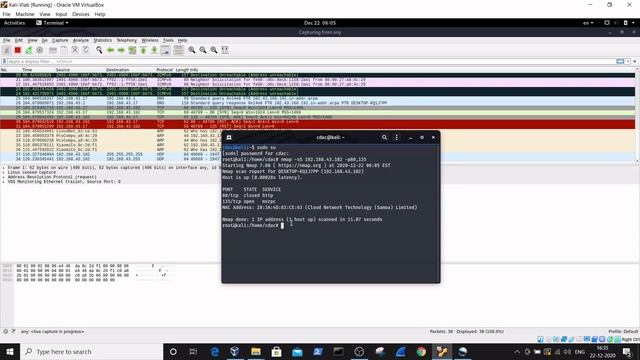The height and width of the screenshot is (360, 640).
Task: Open VirtualBox Machine menu
Action: [x=25, y=14]
